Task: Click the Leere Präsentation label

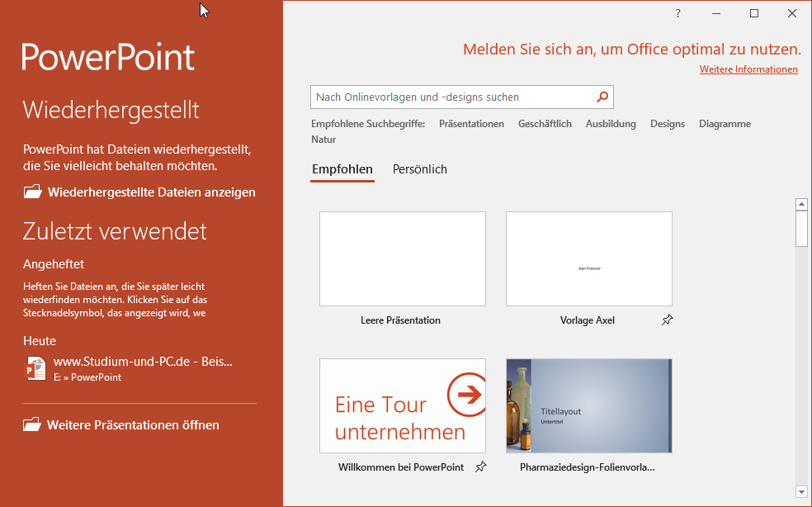Action: coord(400,320)
